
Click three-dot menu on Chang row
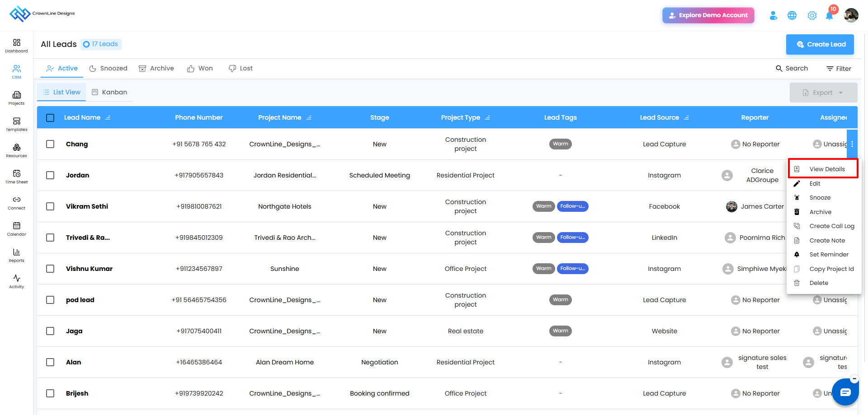(852, 144)
